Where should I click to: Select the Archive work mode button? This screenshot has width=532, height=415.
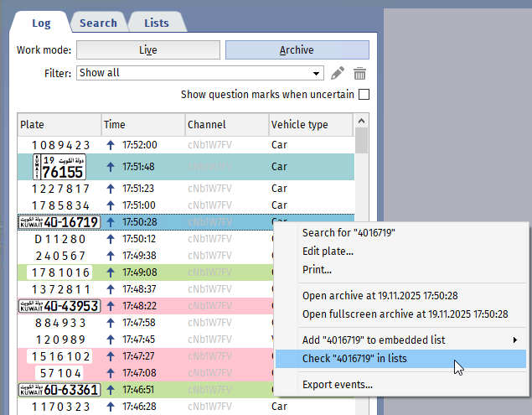(297, 50)
